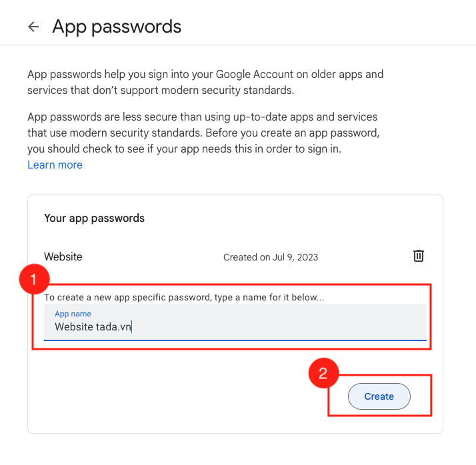Click the blue underline of App name field
Viewport: 476px width, 465px height.
tap(235, 340)
